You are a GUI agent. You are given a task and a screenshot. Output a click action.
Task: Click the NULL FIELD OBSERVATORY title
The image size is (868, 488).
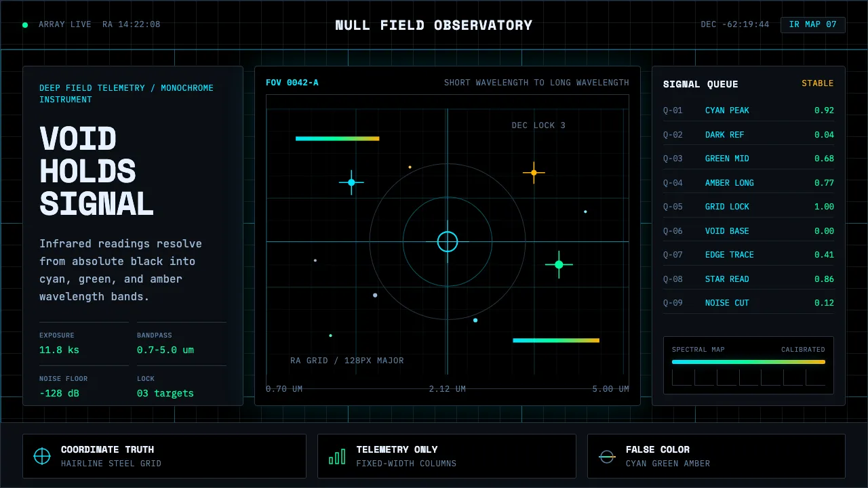[x=434, y=25]
